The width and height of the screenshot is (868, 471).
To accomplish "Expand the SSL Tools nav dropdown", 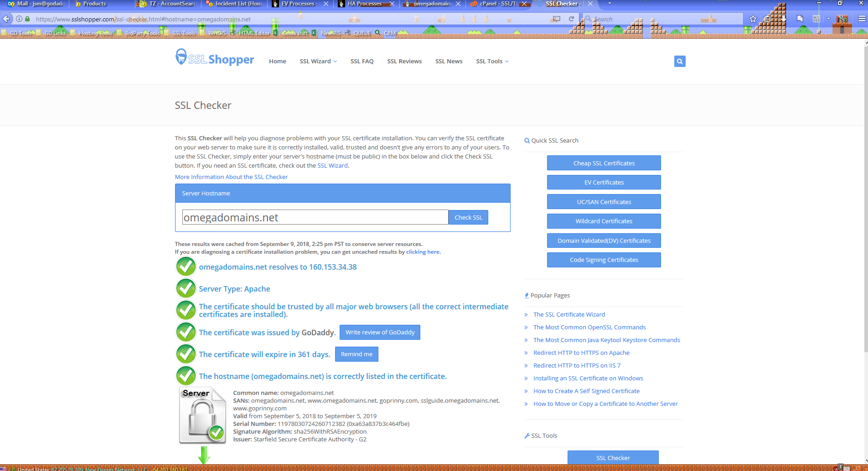I will pos(492,61).
